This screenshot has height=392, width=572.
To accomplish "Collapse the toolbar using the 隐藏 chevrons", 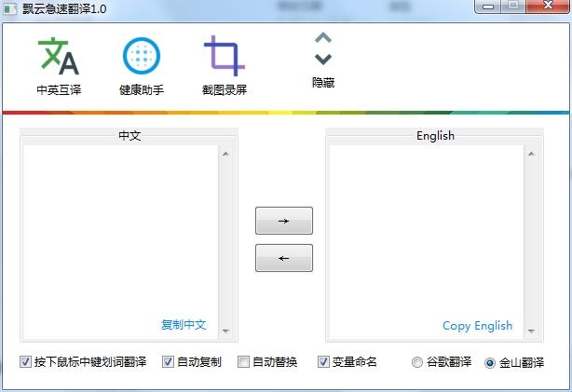I will [323, 48].
